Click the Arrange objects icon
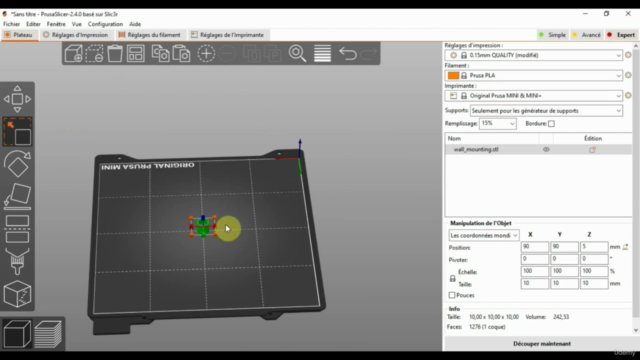The image size is (640, 360). coord(136,53)
